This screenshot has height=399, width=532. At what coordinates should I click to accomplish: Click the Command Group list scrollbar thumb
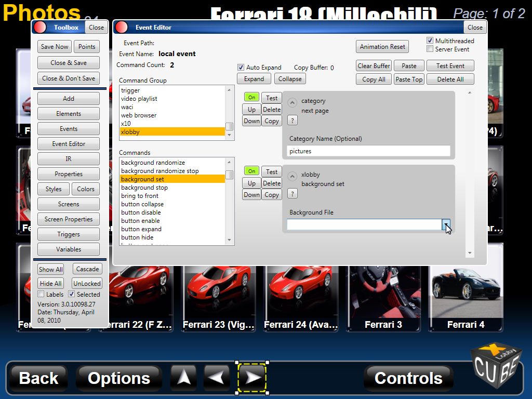[x=229, y=126]
